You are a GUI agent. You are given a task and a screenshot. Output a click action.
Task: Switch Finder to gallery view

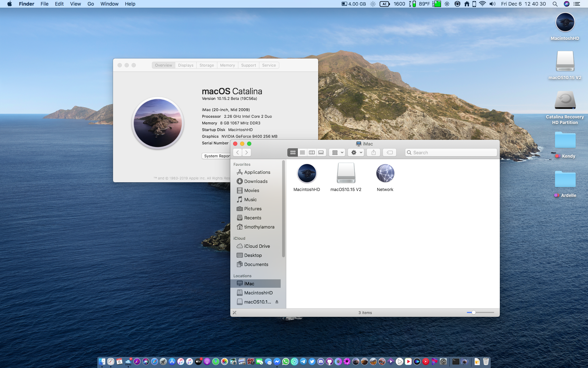pyautogui.click(x=321, y=152)
